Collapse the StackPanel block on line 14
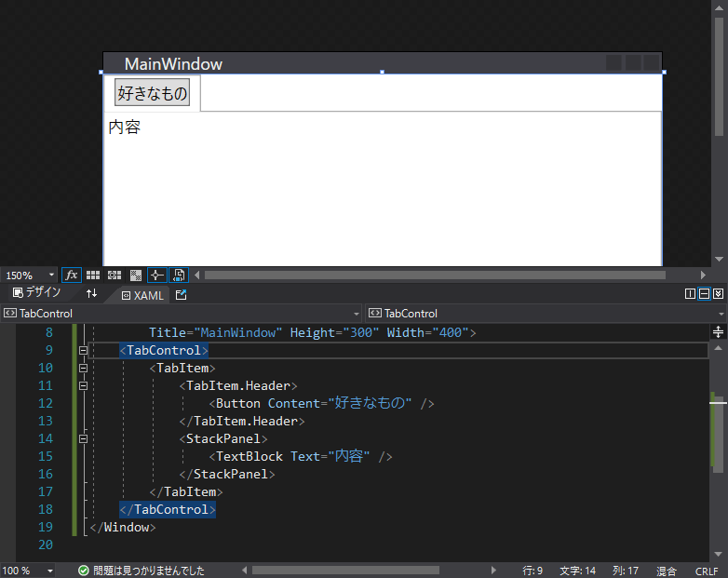Image resolution: width=728 pixels, height=578 pixels. coord(83,438)
